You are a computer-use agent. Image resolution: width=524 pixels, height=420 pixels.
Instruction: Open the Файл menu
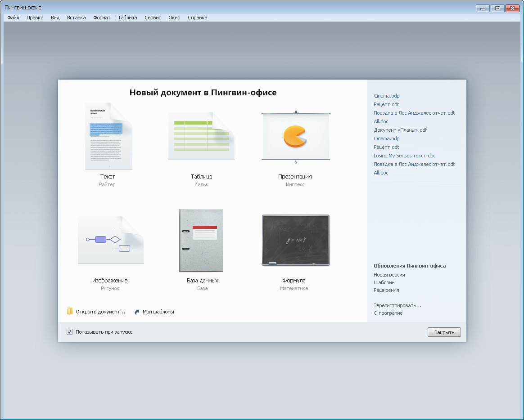click(x=13, y=18)
